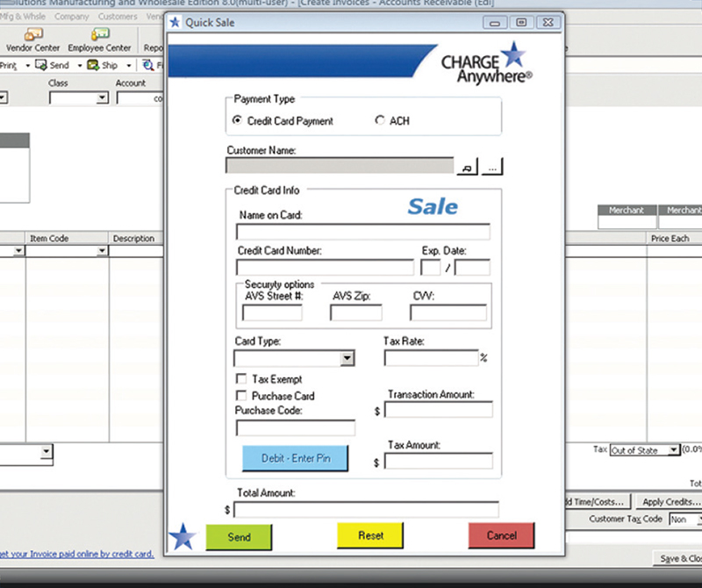Viewport: 702px width, 588px height.
Task: Click the Find magnifier icon in invoice toolbar
Action: [x=148, y=66]
